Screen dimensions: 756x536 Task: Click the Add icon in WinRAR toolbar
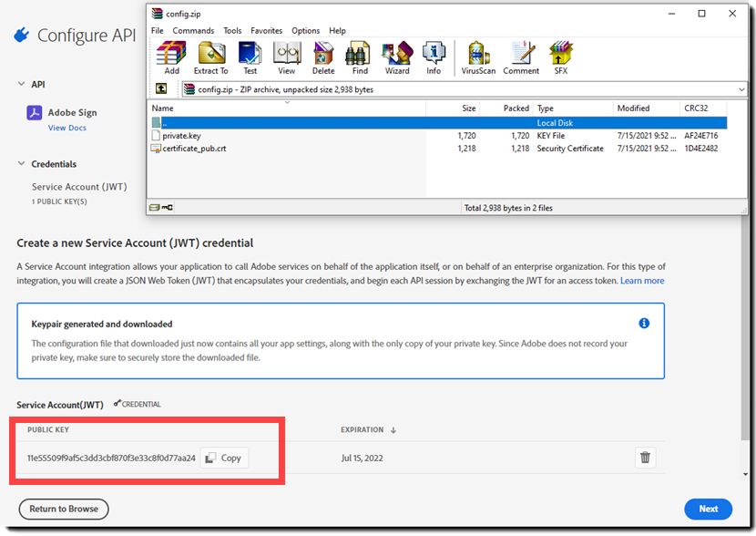(x=171, y=58)
